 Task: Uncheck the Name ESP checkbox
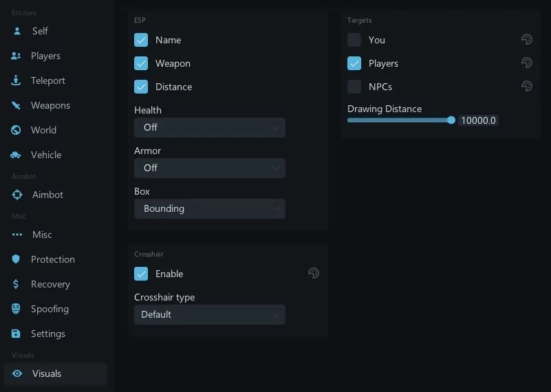pos(141,40)
